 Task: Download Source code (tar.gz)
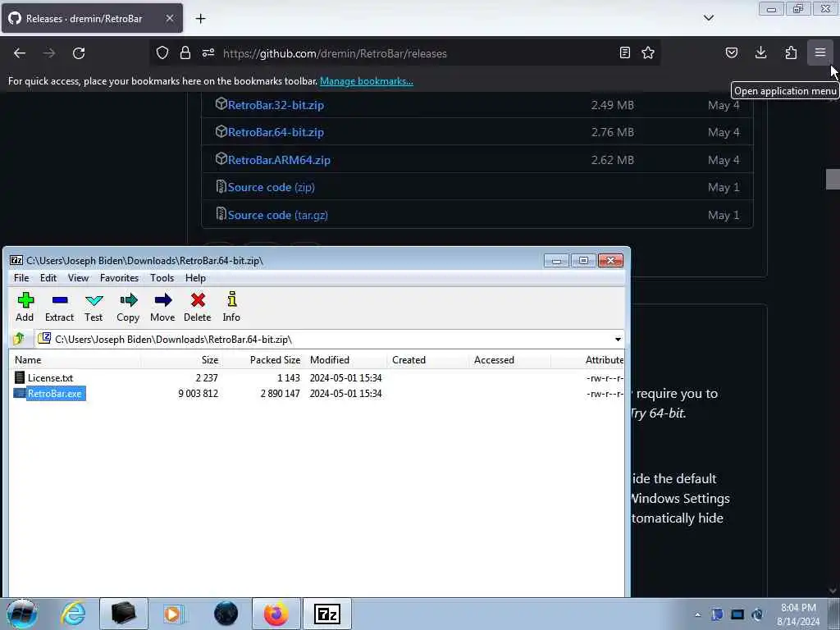coord(277,216)
